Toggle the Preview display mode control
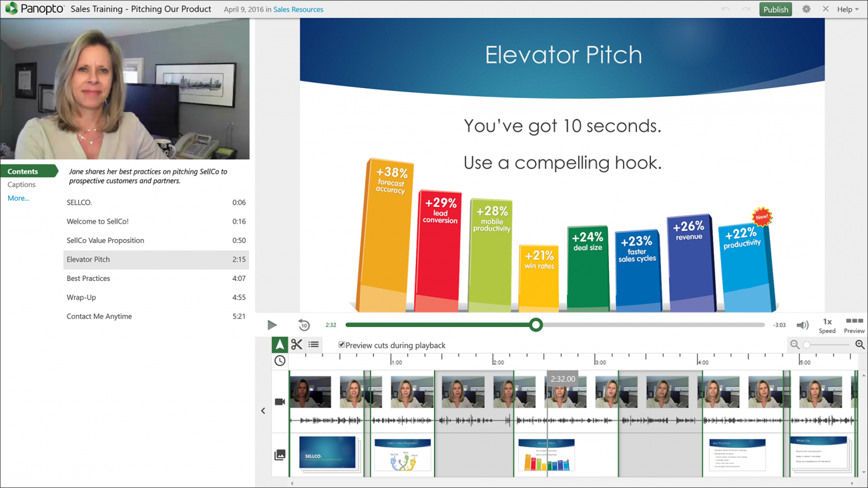This screenshot has width=868, height=488. (x=854, y=324)
